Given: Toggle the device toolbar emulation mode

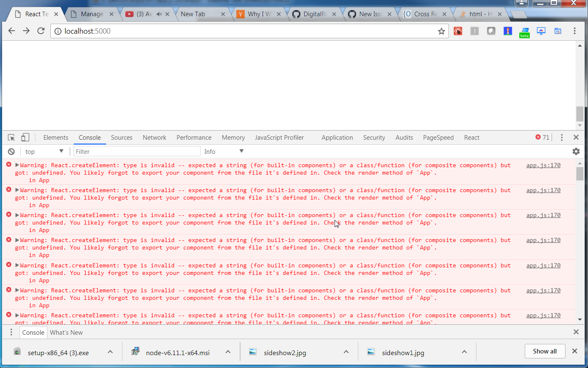Looking at the screenshot, I should tap(25, 137).
